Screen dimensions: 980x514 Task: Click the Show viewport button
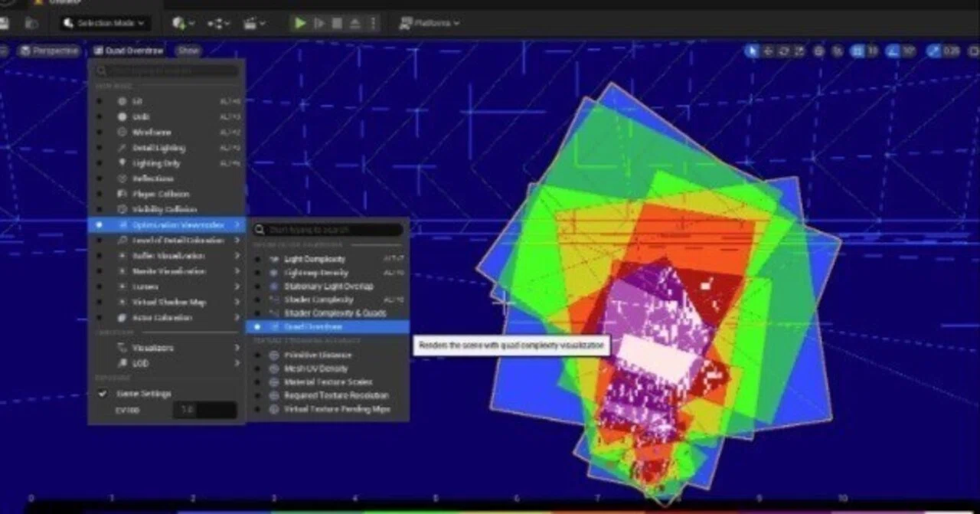(x=188, y=51)
